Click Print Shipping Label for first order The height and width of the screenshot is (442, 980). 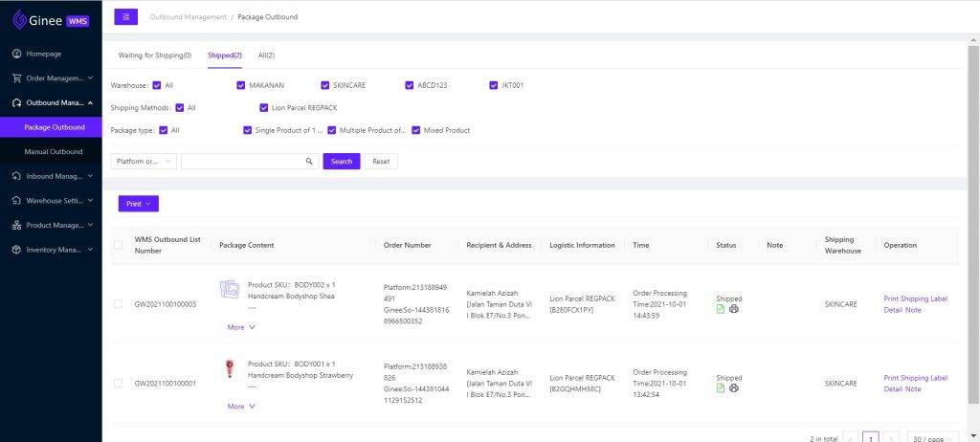click(915, 298)
